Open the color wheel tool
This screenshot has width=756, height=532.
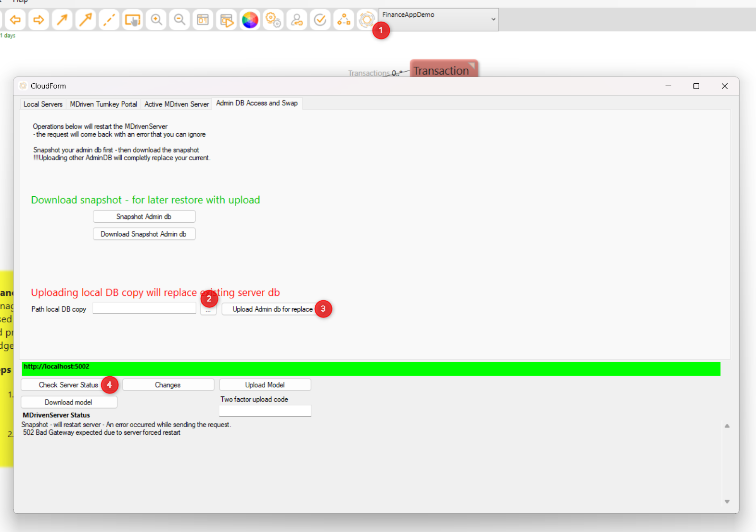pos(250,20)
